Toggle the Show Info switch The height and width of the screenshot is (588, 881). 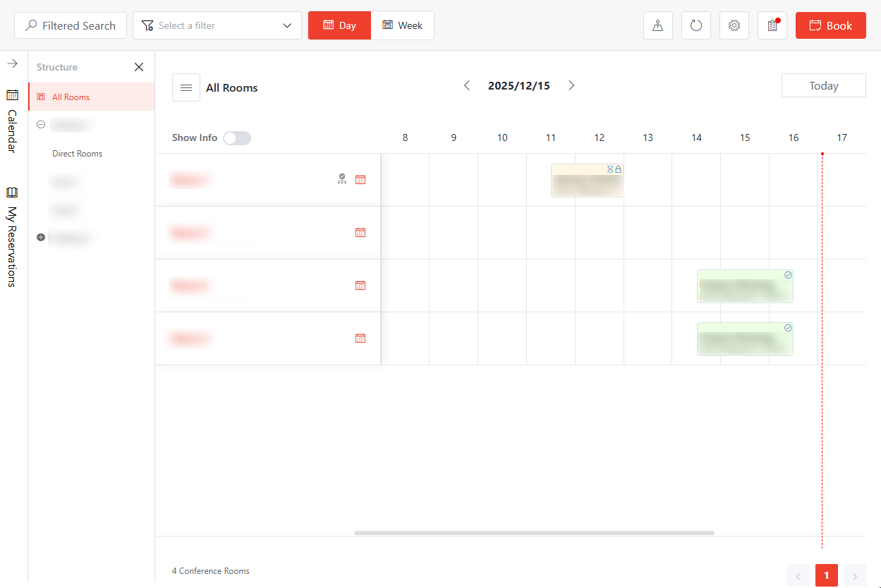coord(237,137)
